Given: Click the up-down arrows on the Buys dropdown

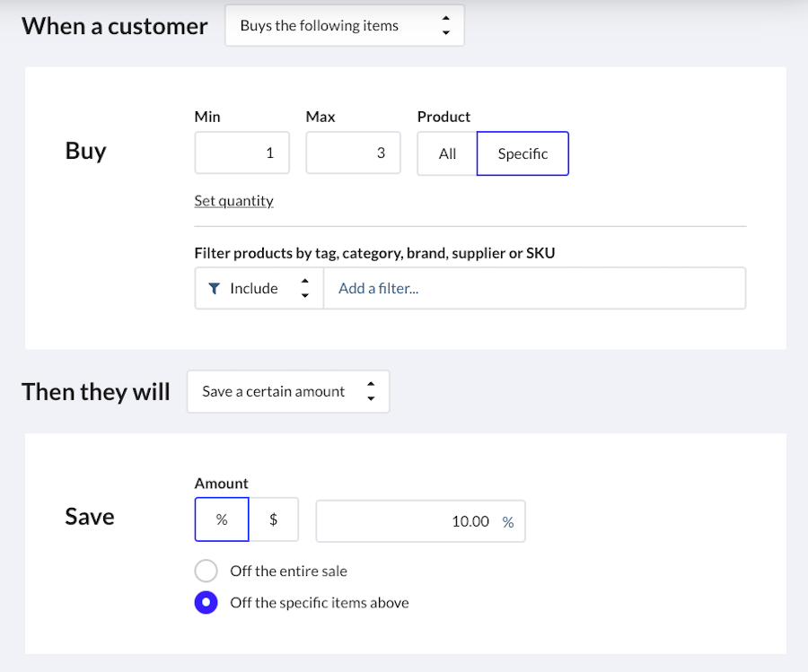Looking at the screenshot, I should pos(445,26).
